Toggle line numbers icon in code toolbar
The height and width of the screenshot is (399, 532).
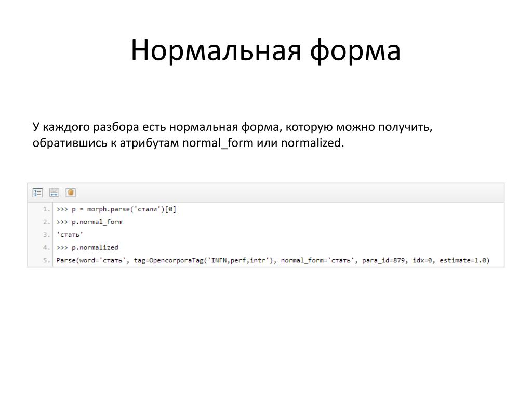pos(37,193)
